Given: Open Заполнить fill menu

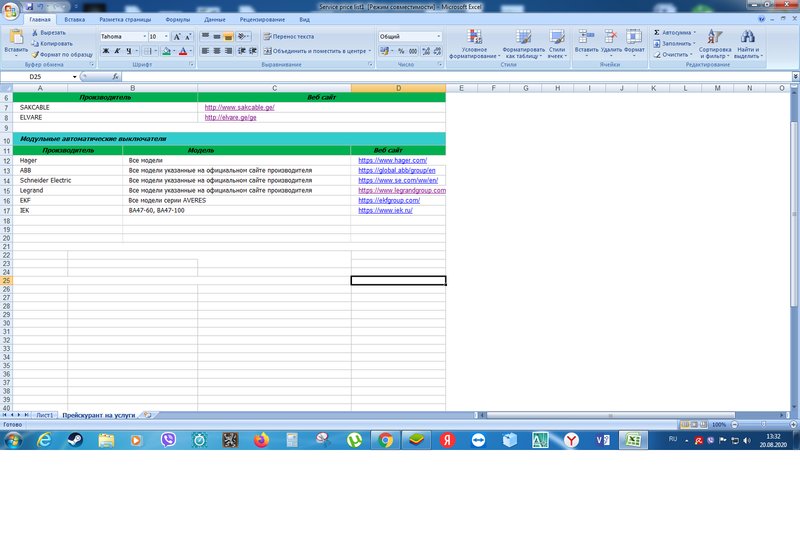Looking at the screenshot, I should (674, 43).
